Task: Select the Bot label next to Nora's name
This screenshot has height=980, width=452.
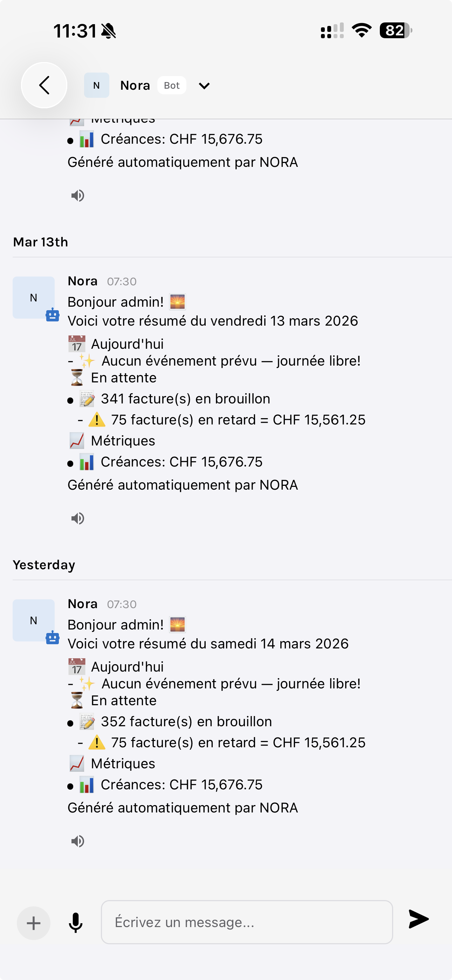Action: [x=172, y=85]
